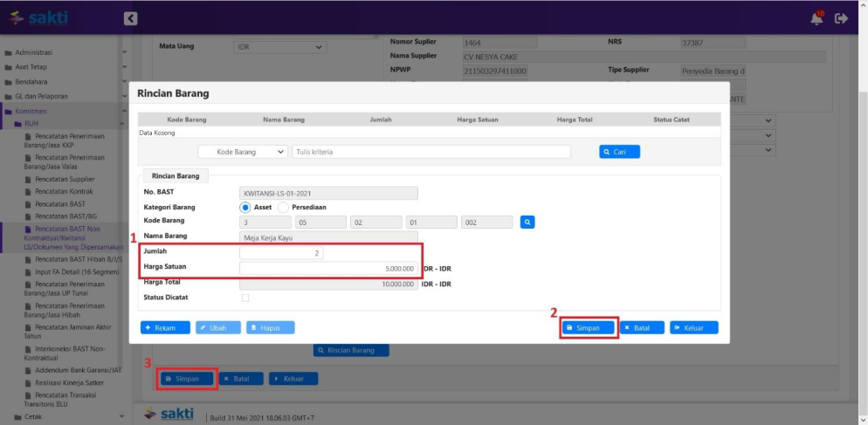Click Simpan button in Rincian Barang dialog
The image size is (868, 425).
click(x=589, y=328)
